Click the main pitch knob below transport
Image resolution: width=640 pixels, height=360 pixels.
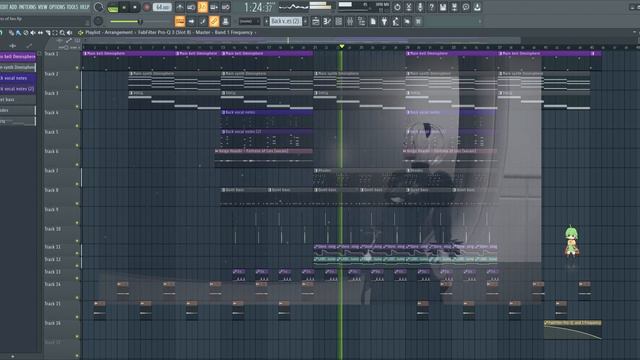tap(98, 21)
